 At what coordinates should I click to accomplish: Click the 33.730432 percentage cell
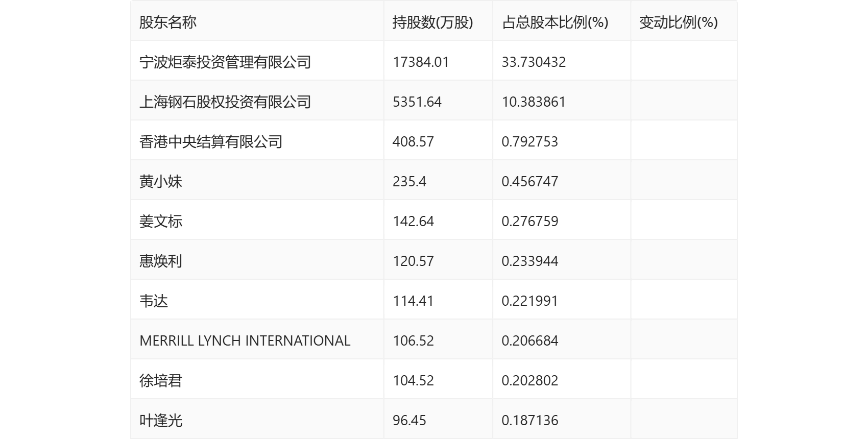click(534, 62)
